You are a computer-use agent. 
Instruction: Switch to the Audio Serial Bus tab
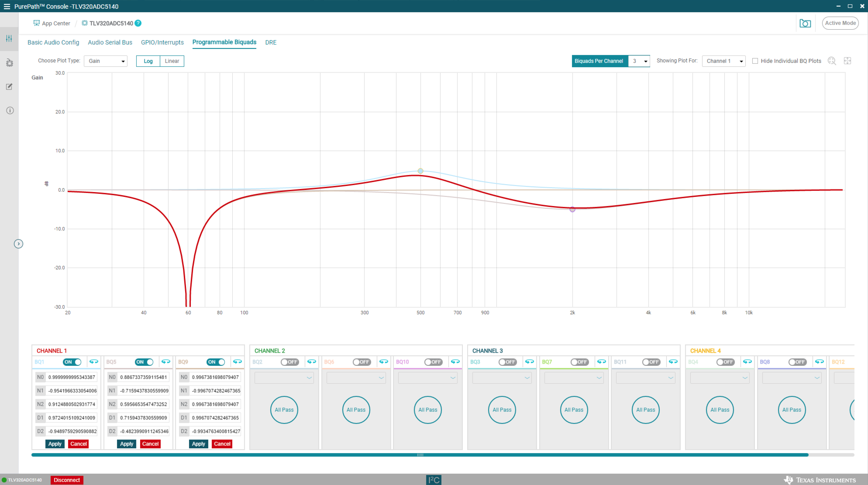(x=110, y=42)
